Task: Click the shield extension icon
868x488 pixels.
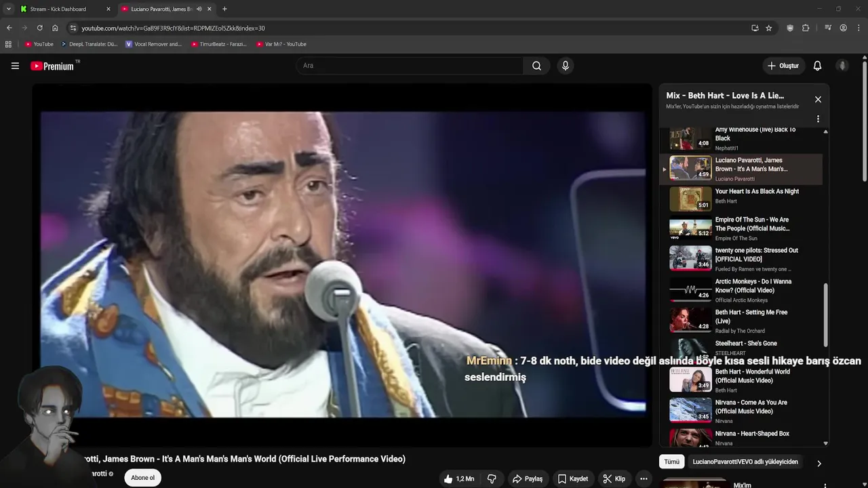Action: click(790, 28)
